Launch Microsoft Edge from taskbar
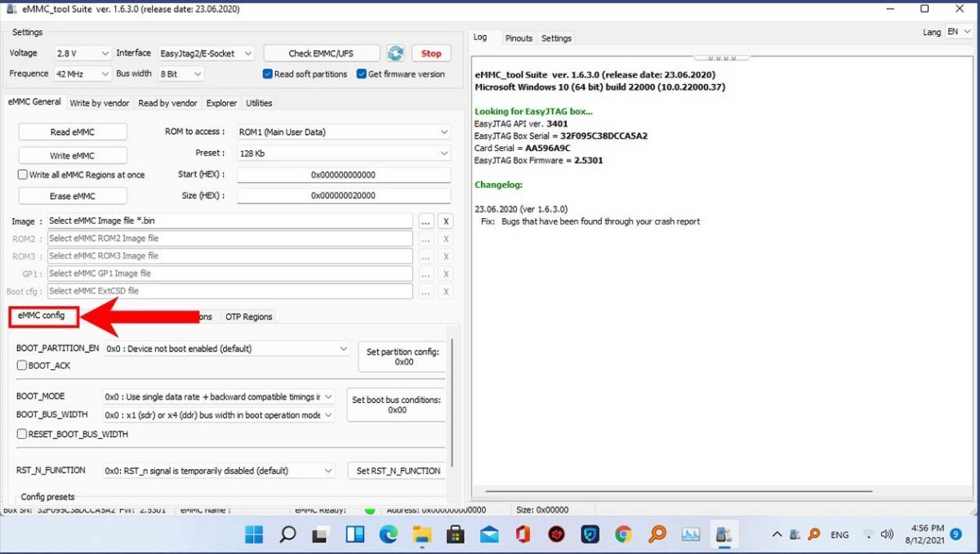The height and width of the screenshot is (554, 980). point(388,534)
